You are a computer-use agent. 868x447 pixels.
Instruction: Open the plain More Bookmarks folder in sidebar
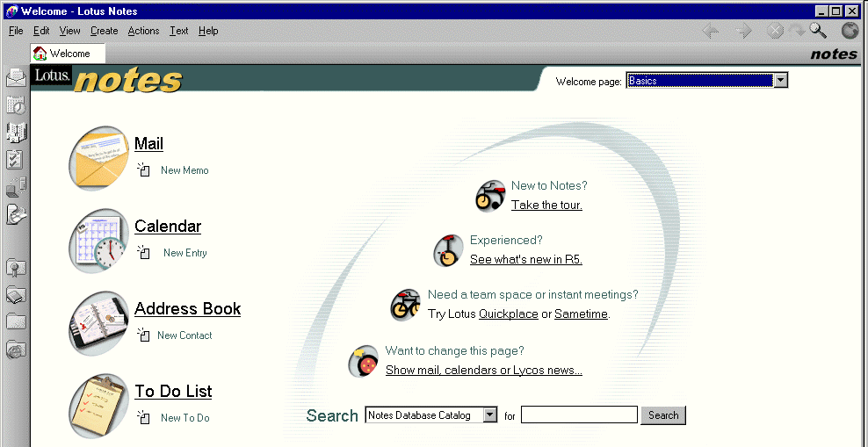coord(16,321)
